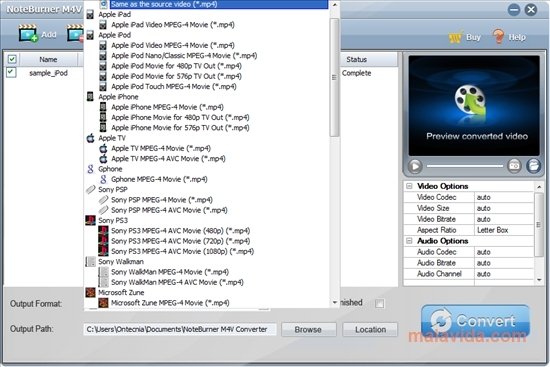Screen dimensions: 550x367
Task: Select Apple iPod Touch MPEG-4 Movie format
Action: click(x=174, y=86)
